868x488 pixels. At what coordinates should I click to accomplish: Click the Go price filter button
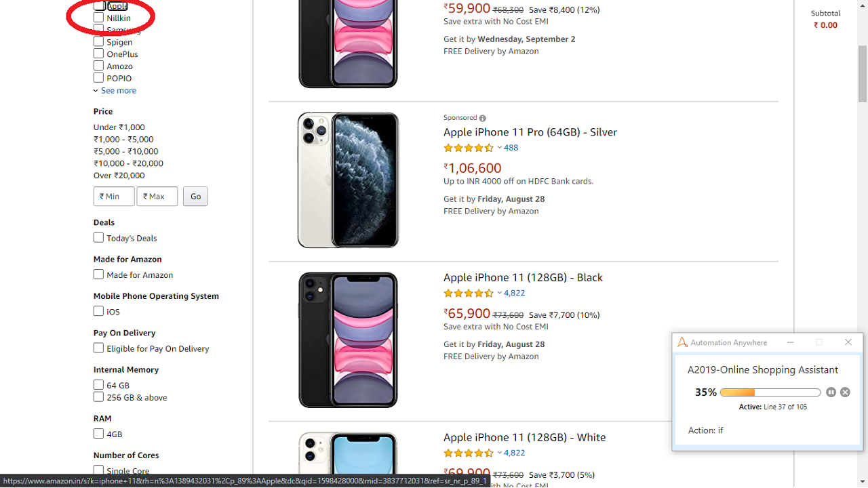[195, 197]
